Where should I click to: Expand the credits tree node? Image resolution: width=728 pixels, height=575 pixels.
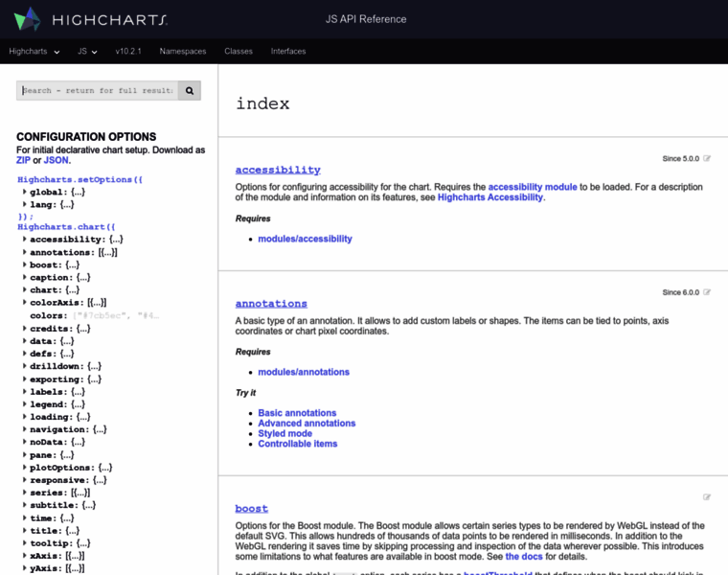pyautogui.click(x=25, y=328)
